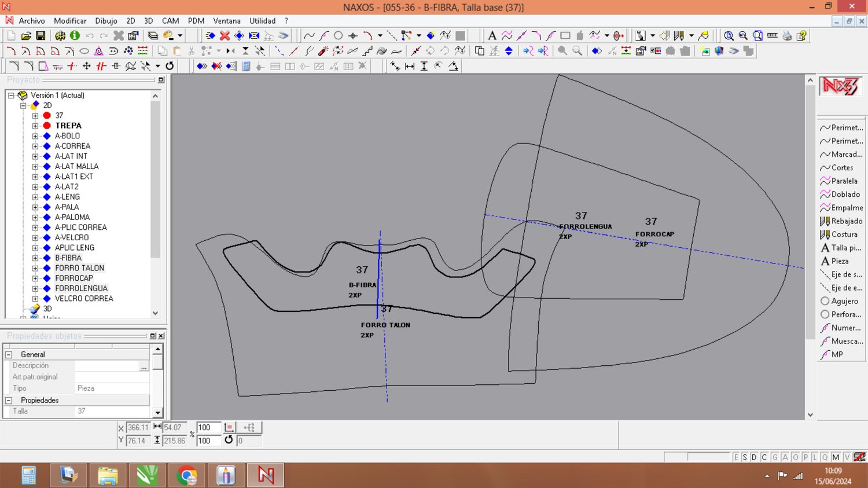Click the Descripción ellipsis button
This screenshot has height=488, width=868.
point(144,366)
